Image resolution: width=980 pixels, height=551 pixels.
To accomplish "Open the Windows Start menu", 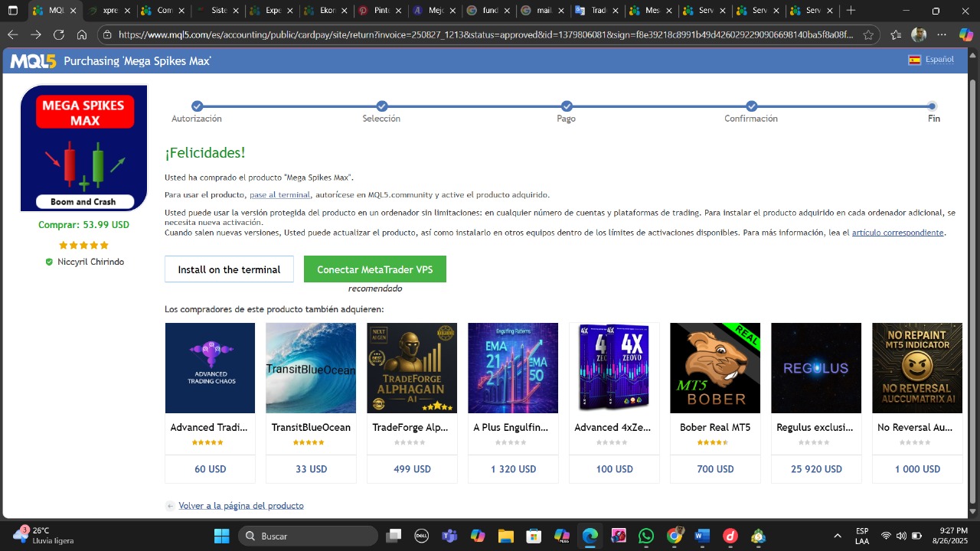I will coord(221,536).
